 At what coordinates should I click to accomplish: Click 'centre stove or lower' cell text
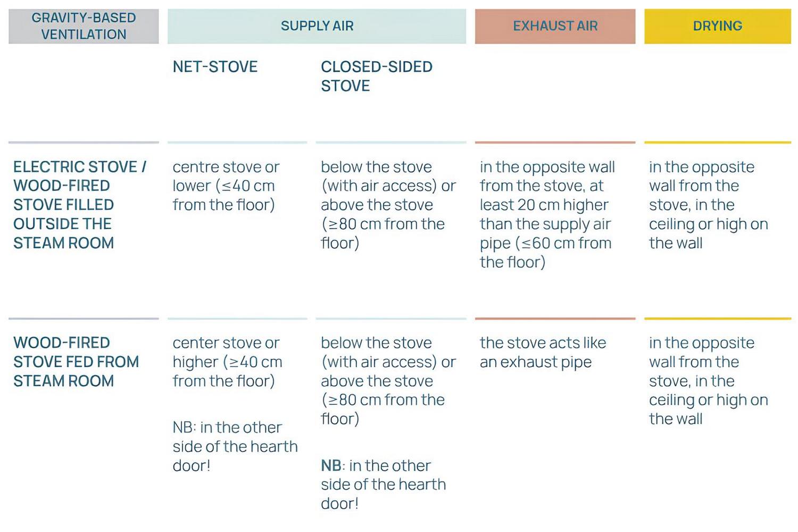[226, 186]
